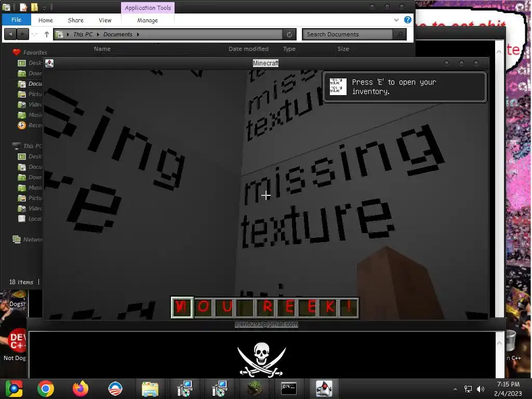
Task: Go up one folder level with the Up arrow
Action: [46, 34]
